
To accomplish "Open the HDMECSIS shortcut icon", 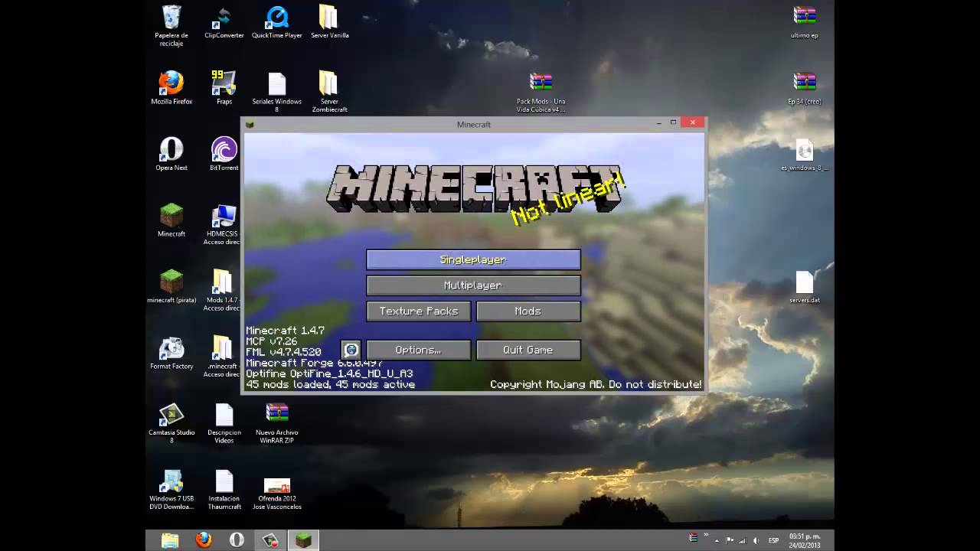I will coord(223,225).
